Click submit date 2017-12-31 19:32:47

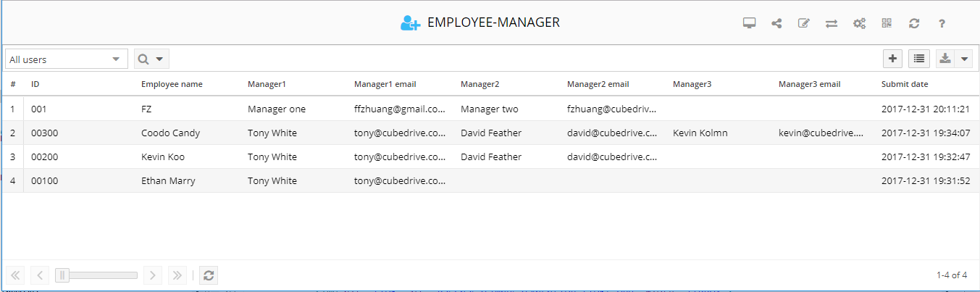[927, 157]
